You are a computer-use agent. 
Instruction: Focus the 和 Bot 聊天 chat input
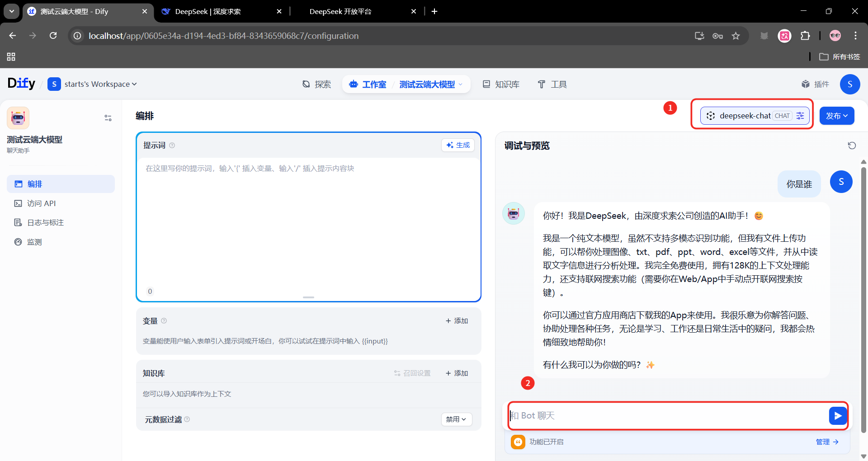(667, 416)
